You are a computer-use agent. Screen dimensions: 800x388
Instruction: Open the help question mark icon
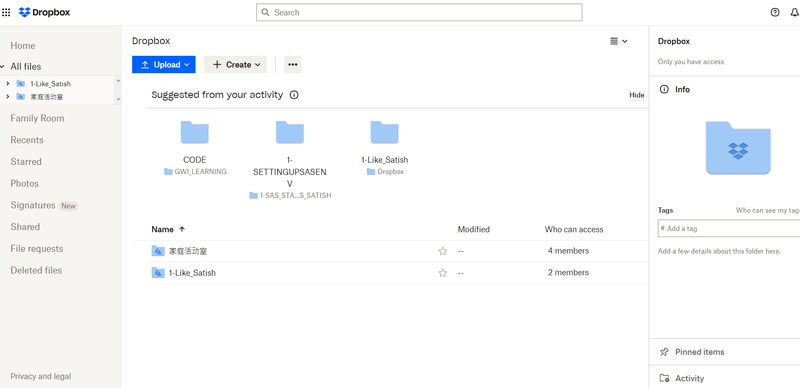pyautogui.click(x=775, y=13)
